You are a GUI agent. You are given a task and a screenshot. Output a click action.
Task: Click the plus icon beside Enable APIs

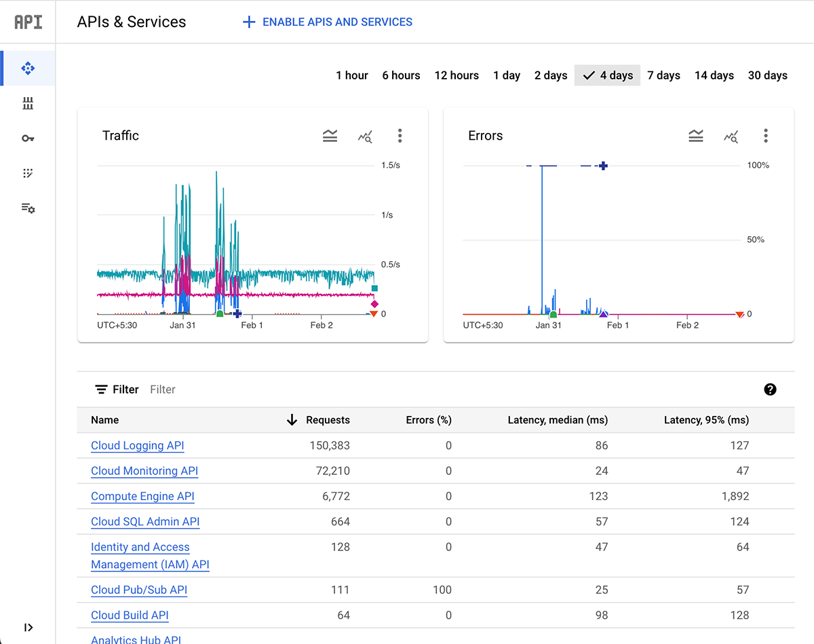point(249,22)
